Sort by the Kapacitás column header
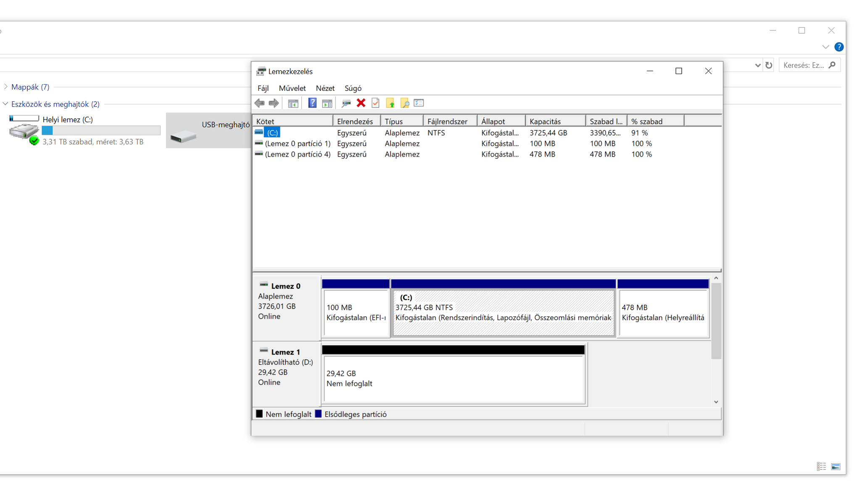 [x=556, y=121]
